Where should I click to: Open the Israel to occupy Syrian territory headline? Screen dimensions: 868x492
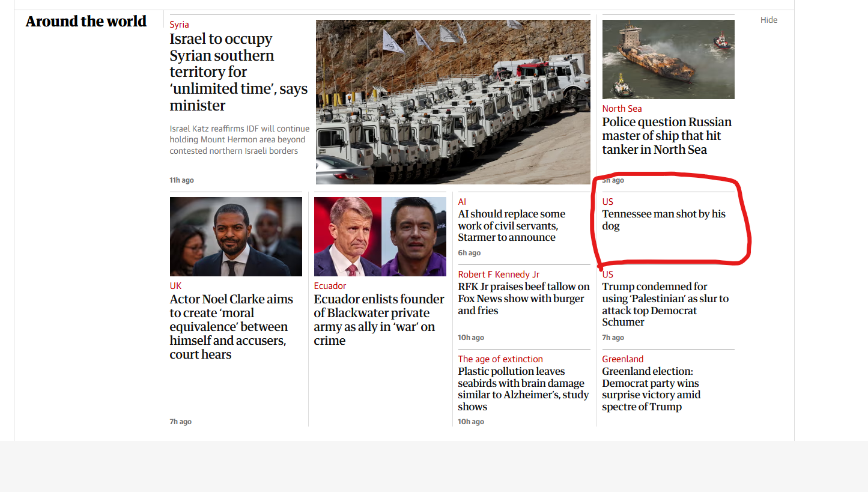238,72
